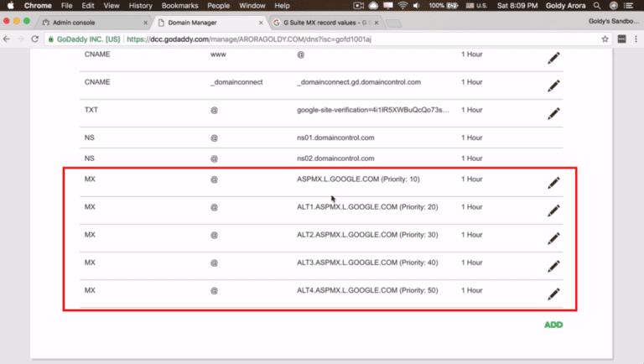Open the Notification Center list icon

[x=628, y=6]
